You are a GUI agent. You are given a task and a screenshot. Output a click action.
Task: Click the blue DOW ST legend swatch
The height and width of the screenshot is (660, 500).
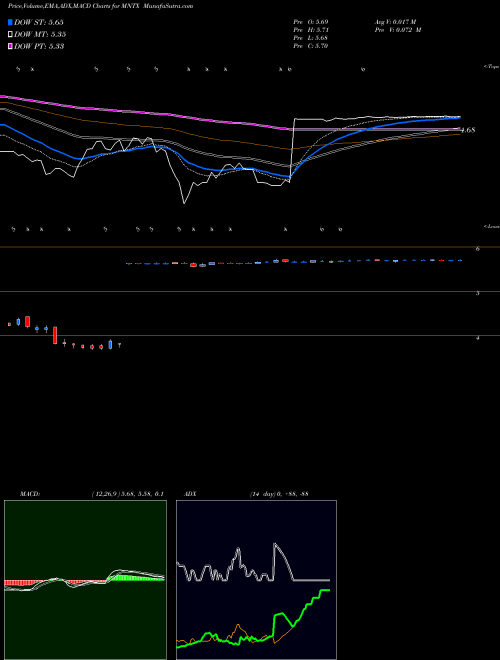point(10,22)
